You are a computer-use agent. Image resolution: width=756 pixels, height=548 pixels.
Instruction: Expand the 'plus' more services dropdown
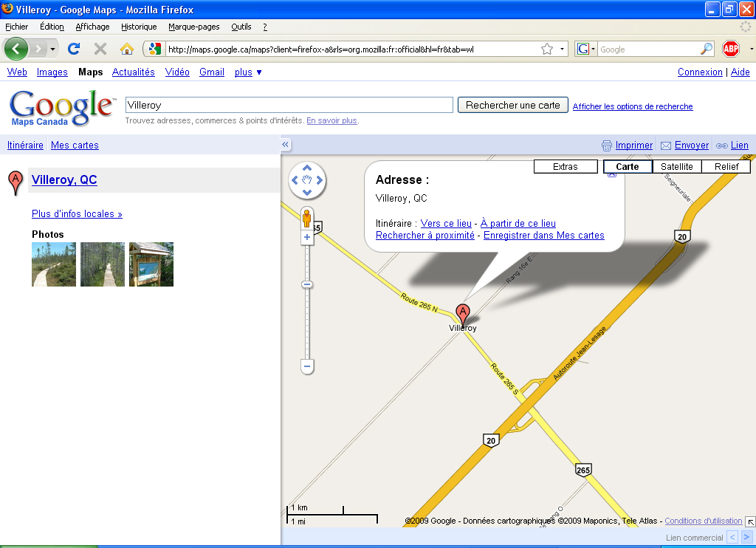tap(248, 72)
